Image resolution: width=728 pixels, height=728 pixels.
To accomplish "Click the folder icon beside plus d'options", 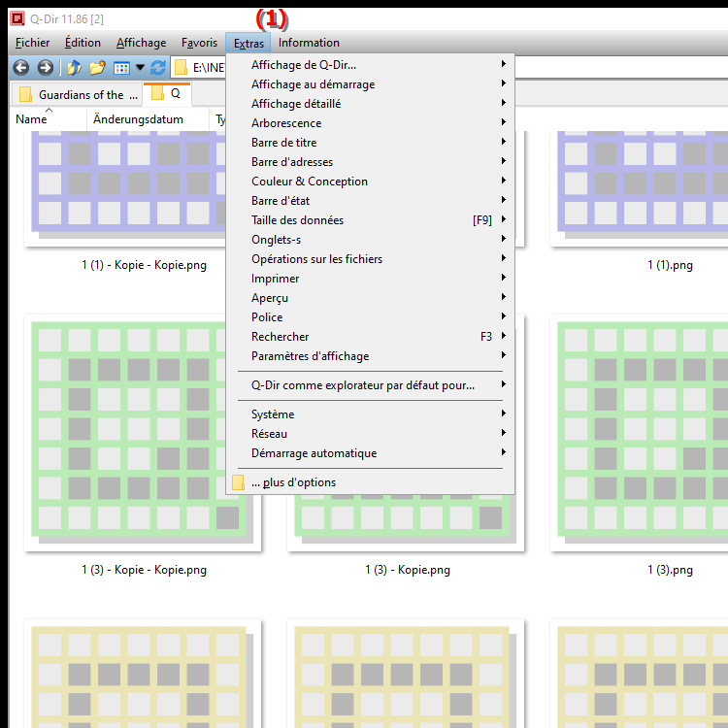I will pos(238,482).
